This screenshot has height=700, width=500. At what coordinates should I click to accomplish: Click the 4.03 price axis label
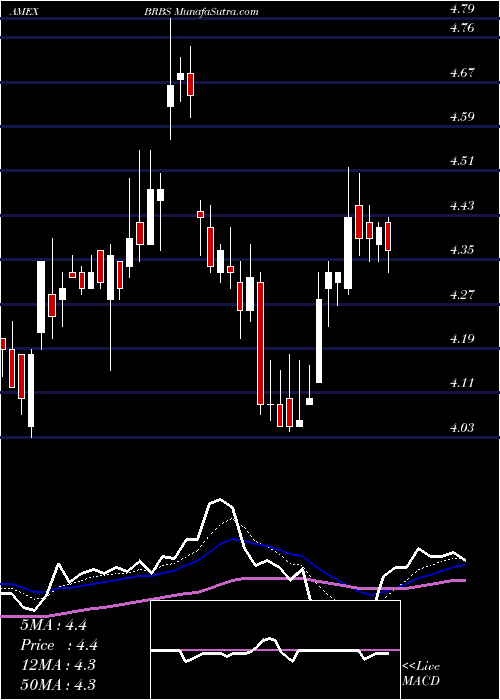point(461,428)
